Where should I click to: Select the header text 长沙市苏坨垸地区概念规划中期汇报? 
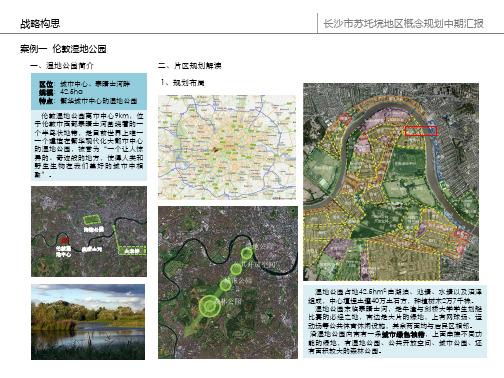click(403, 23)
